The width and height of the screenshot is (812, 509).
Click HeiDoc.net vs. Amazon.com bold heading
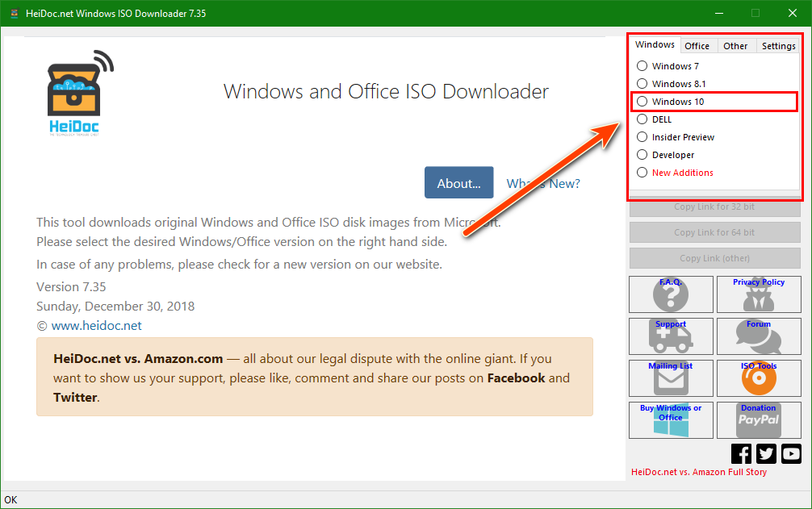click(138, 358)
